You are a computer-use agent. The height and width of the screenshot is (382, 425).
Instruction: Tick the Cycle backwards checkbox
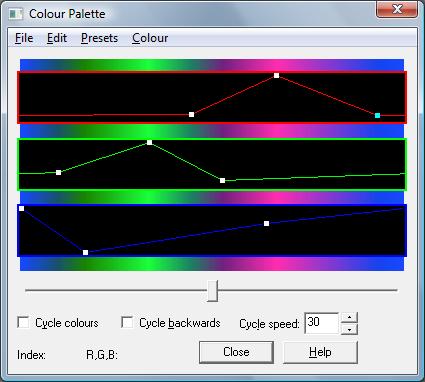(127, 322)
